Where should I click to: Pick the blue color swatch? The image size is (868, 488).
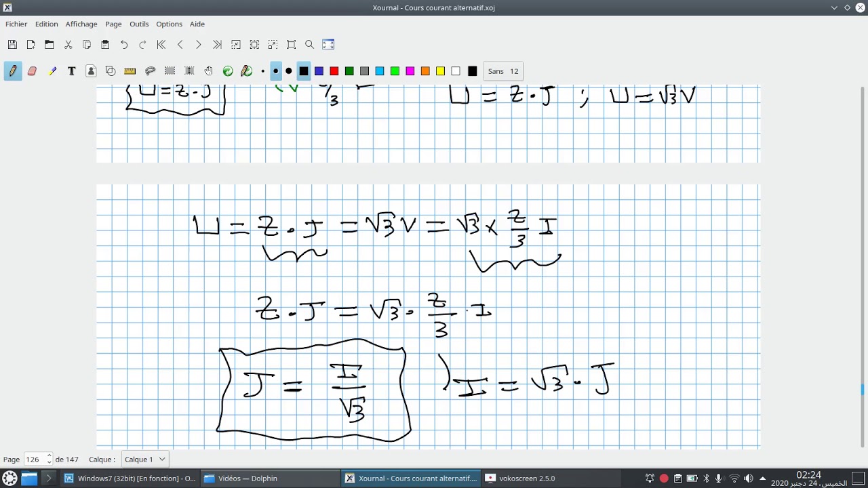pos(319,71)
